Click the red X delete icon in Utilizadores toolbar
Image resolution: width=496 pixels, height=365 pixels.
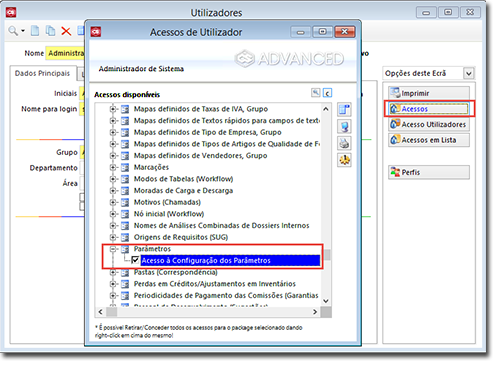pyautogui.click(x=66, y=31)
